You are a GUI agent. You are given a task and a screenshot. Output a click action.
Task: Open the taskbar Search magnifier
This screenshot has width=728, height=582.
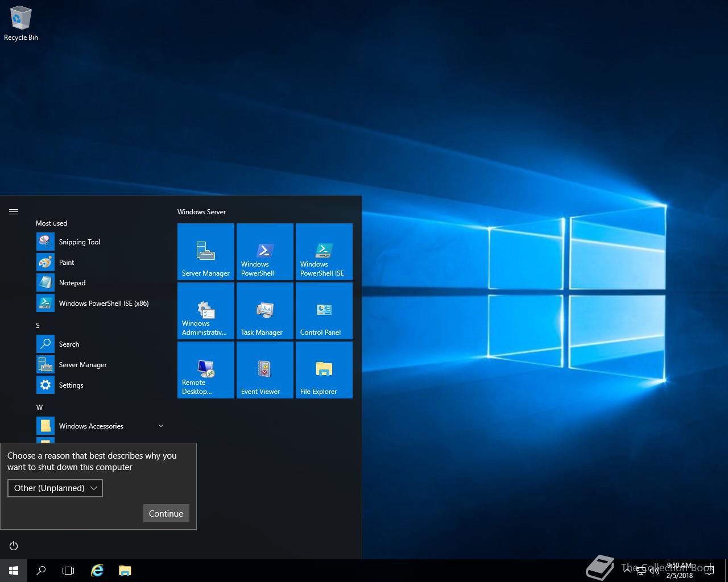click(x=41, y=571)
